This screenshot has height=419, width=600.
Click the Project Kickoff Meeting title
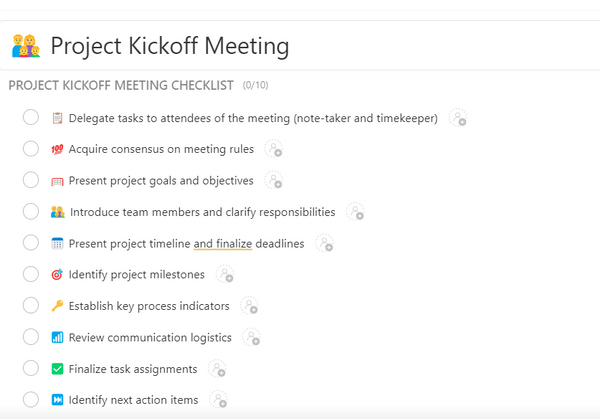tap(169, 46)
